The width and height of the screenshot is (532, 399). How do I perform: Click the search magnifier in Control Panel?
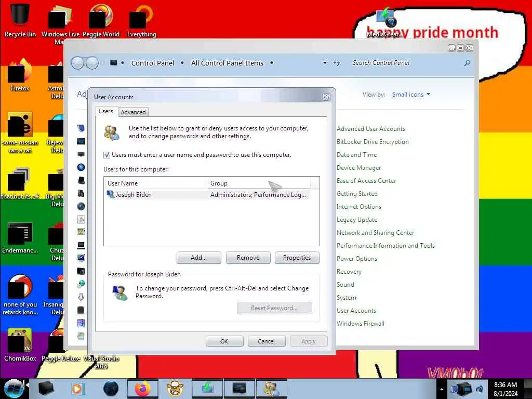(467, 63)
